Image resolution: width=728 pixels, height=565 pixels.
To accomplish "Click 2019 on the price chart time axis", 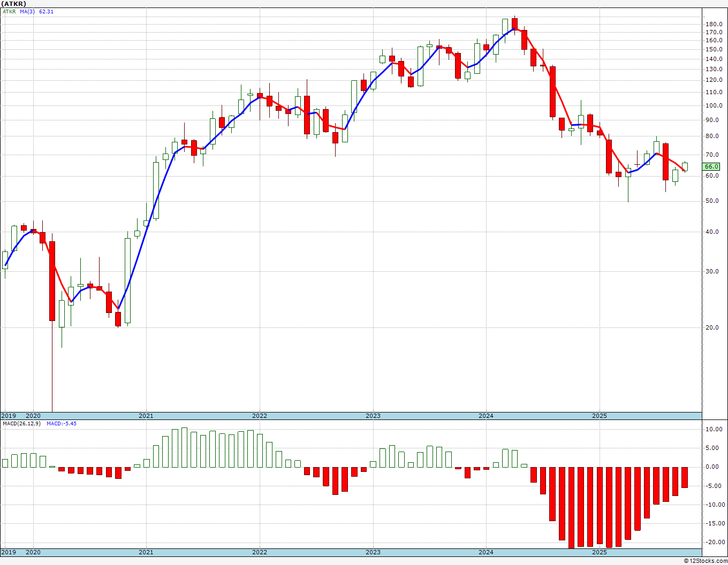I will 8,416.
